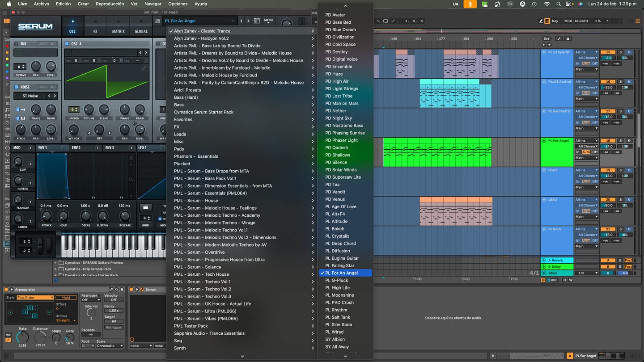Open Serum preset browser icon beside MENU

click(x=257, y=21)
